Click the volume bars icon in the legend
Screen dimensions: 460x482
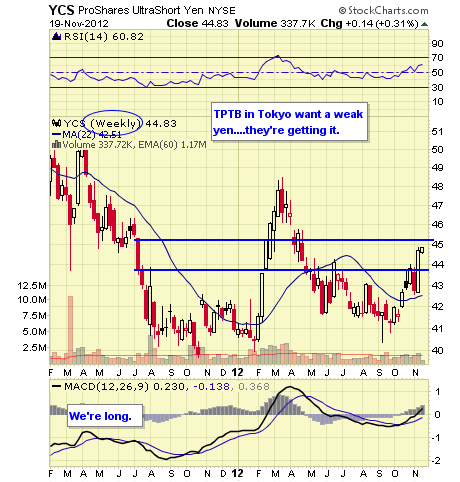tap(56, 145)
